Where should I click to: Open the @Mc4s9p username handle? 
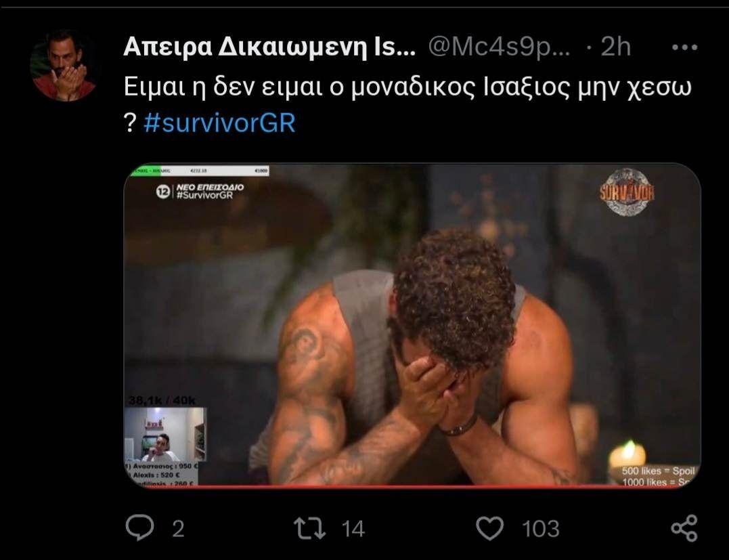click(x=499, y=47)
